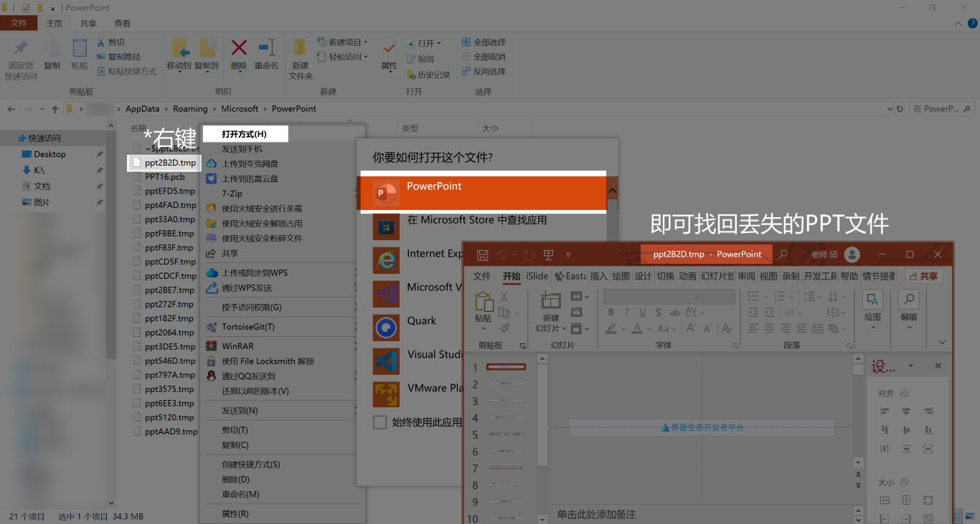Click the Bold formatting icon
The height and width of the screenshot is (524, 980).
(x=611, y=313)
